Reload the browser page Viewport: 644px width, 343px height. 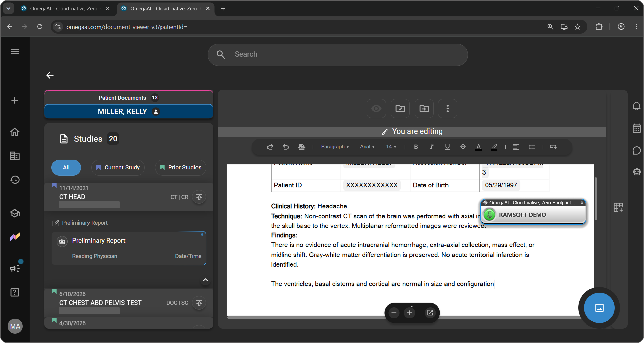click(x=40, y=27)
